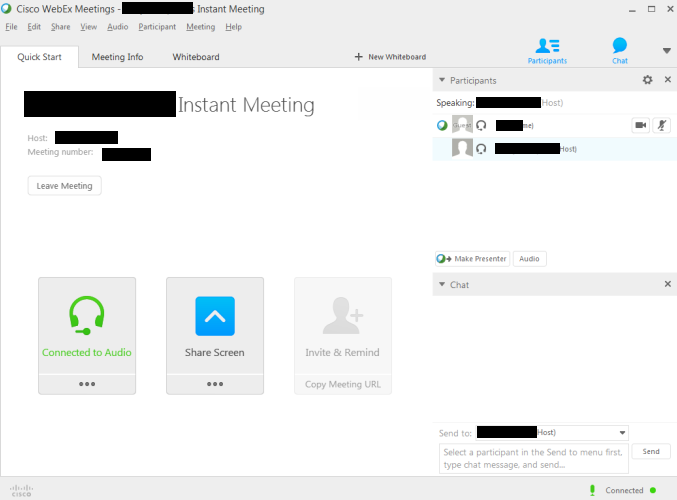
Task: Open the Help menu
Action: coord(233,27)
